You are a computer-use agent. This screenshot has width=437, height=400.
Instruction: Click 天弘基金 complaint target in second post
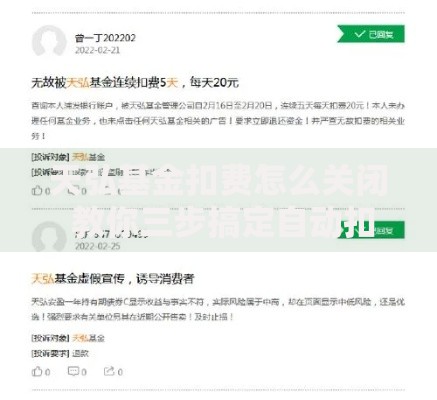[88, 338]
